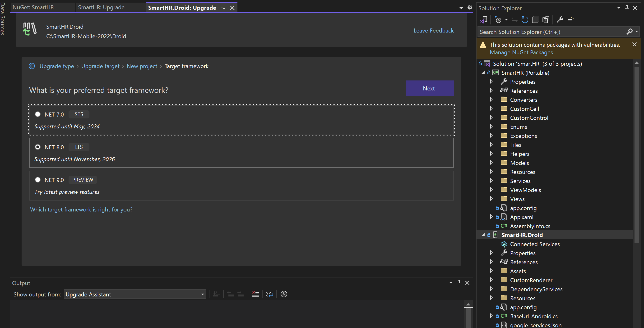Click Find Message in Code output icon

pyautogui.click(x=217, y=294)
